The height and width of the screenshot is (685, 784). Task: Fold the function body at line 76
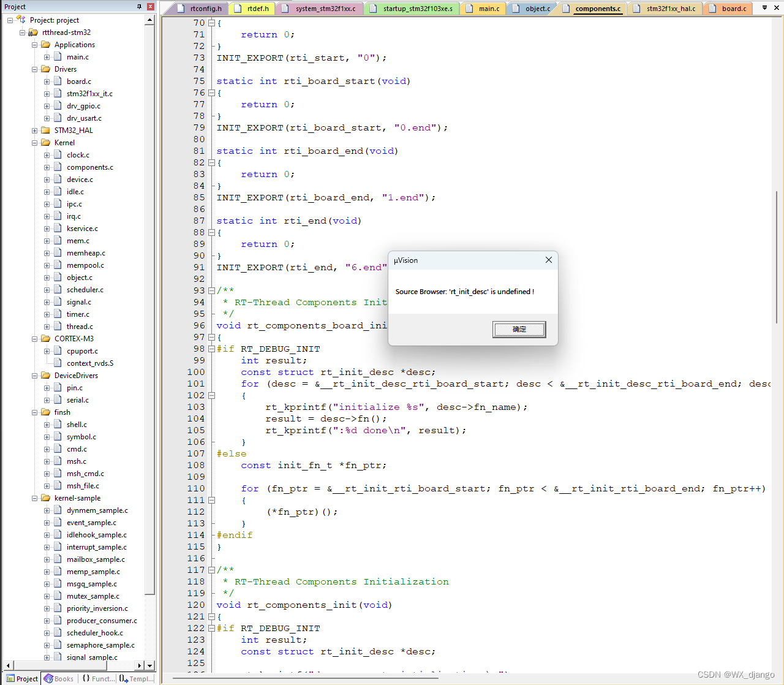point(211,93)
